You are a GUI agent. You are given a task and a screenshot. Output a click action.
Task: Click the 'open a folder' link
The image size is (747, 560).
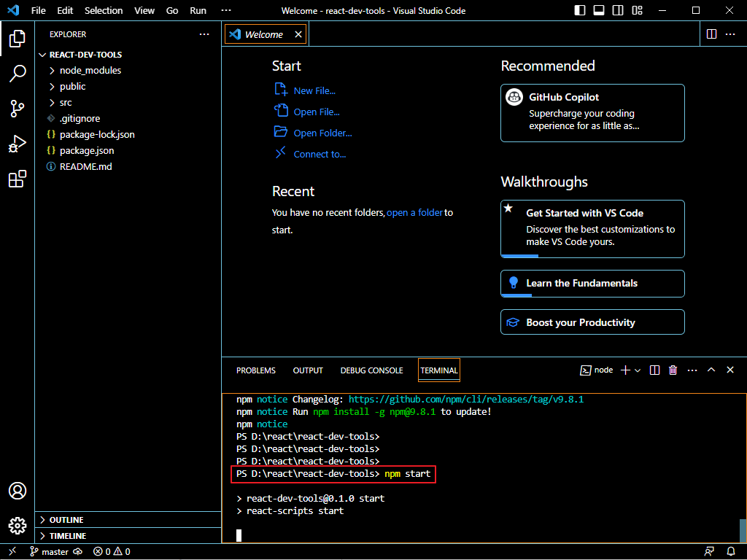point(415,213)
